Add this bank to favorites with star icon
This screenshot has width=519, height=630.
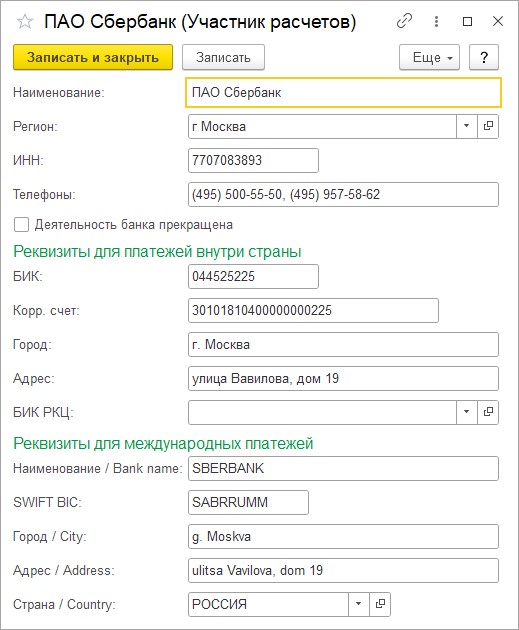point(25,22)
